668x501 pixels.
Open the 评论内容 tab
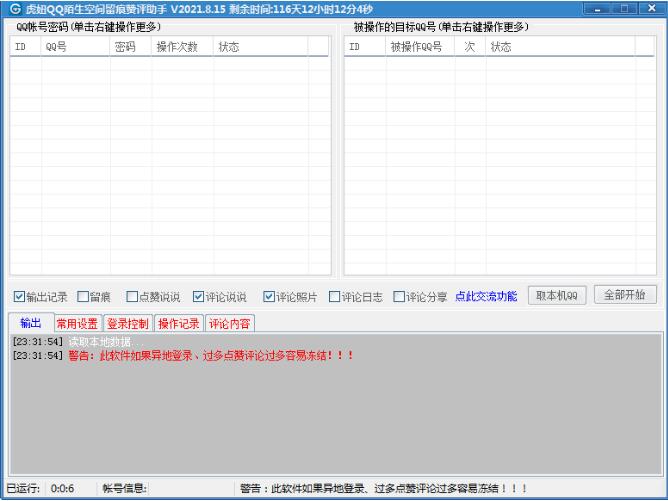230,324
